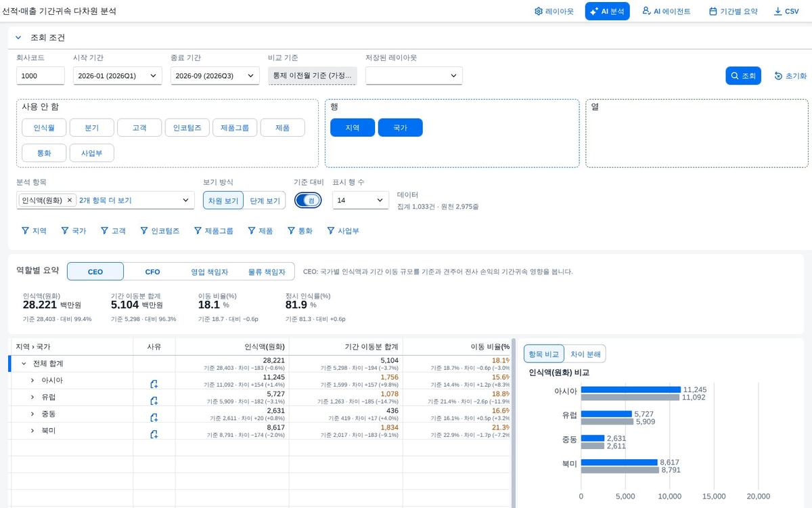The height and width of the screenshot is (508, 812).
Task: Open the 고객 filter
Action: tap(113, 231)
